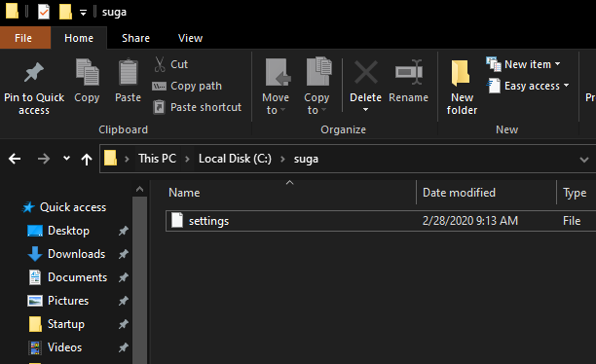Create a New folder

pyautogui.click(x=462, y=87)
